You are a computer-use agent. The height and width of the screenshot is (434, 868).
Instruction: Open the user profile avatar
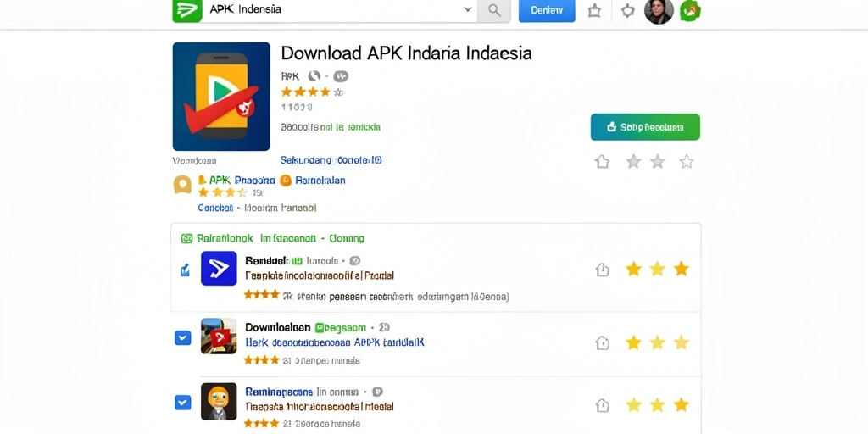coord(659,11)
